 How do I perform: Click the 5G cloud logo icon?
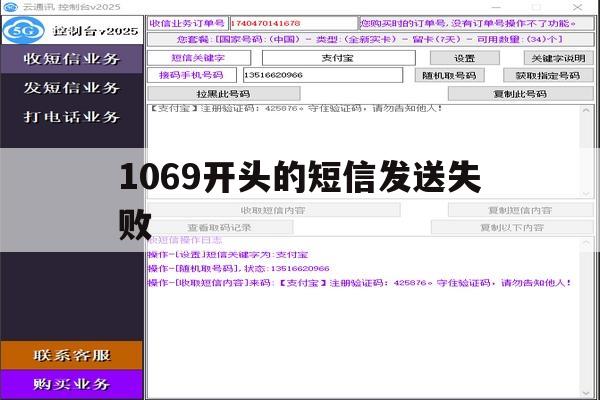point(23,30)
